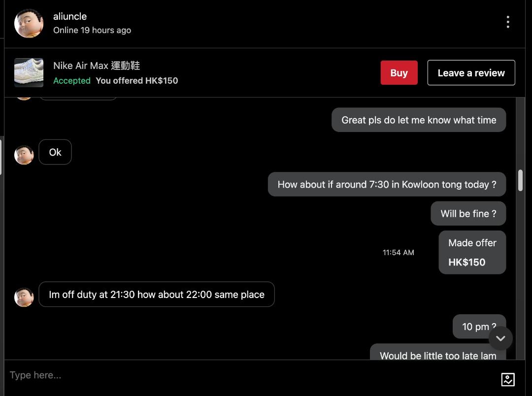Select the Made offer HK$150 bubble

472,253
